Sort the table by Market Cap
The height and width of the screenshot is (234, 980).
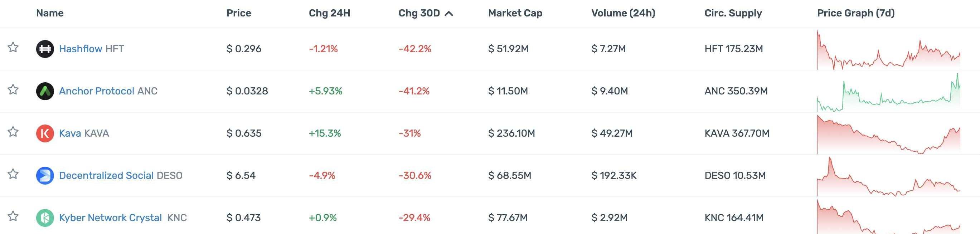[515, 13]
